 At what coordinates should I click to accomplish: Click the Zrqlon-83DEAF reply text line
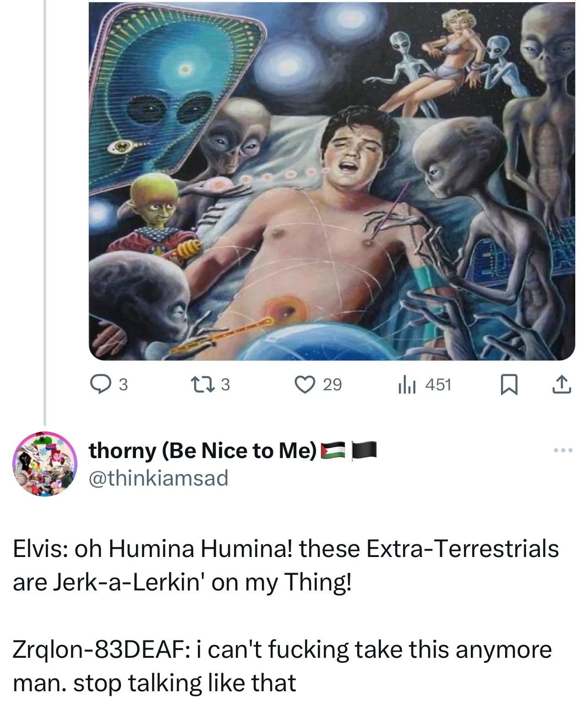pos(282,666)
